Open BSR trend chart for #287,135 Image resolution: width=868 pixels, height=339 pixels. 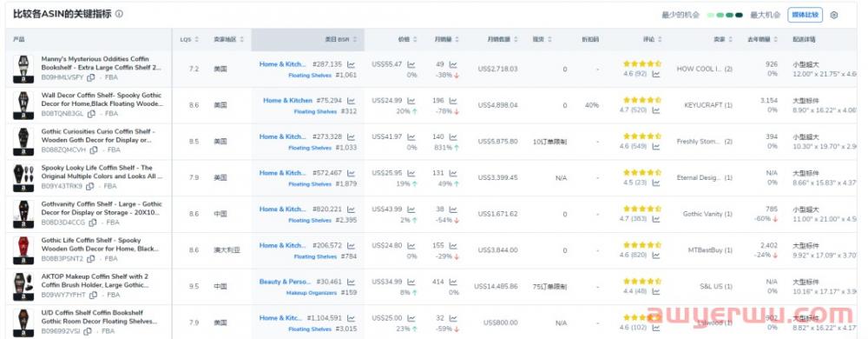(352, 64)
